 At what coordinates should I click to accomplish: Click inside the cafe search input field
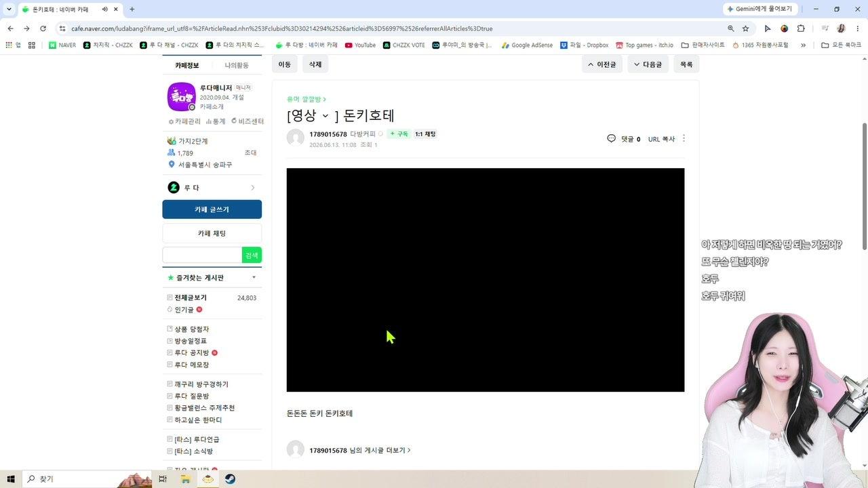[x=202, y=255]
